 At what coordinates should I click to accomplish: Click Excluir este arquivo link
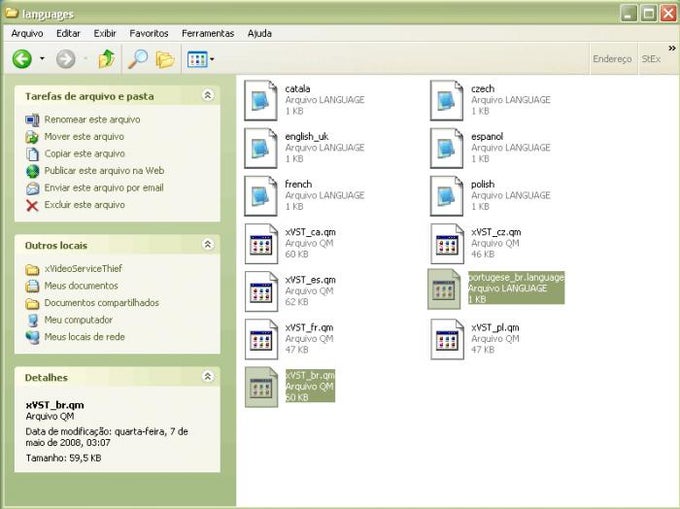point(85,205)
